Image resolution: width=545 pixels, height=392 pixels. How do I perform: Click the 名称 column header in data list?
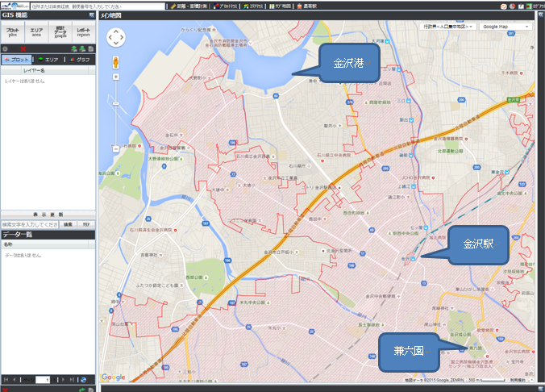click(x=44, y=244)
